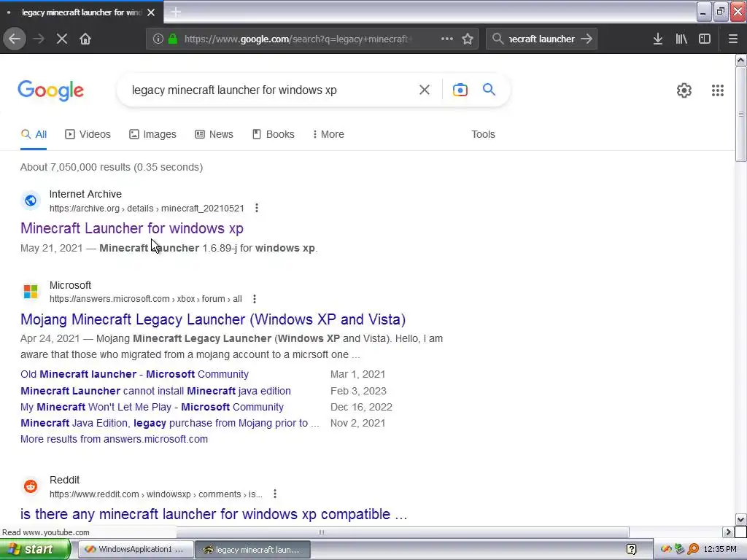Click the question mark help tray icon

pos(631,550)
